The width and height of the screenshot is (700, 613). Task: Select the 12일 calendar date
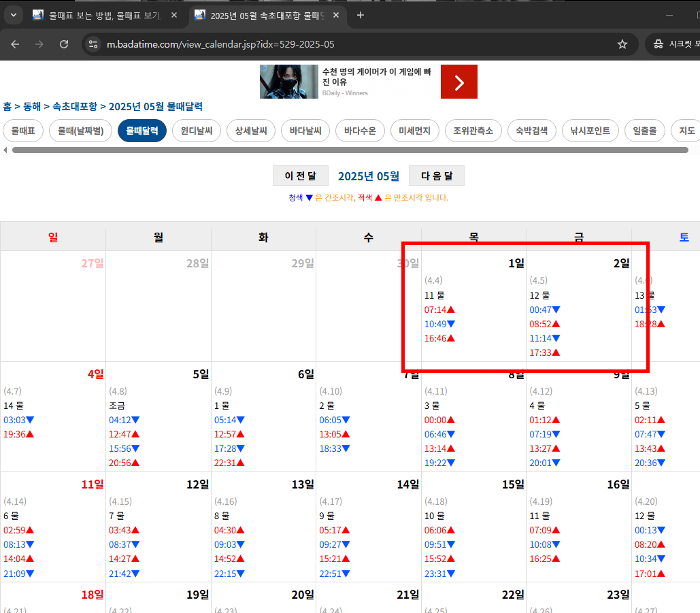pyautogui.click(x=198, y=484)
